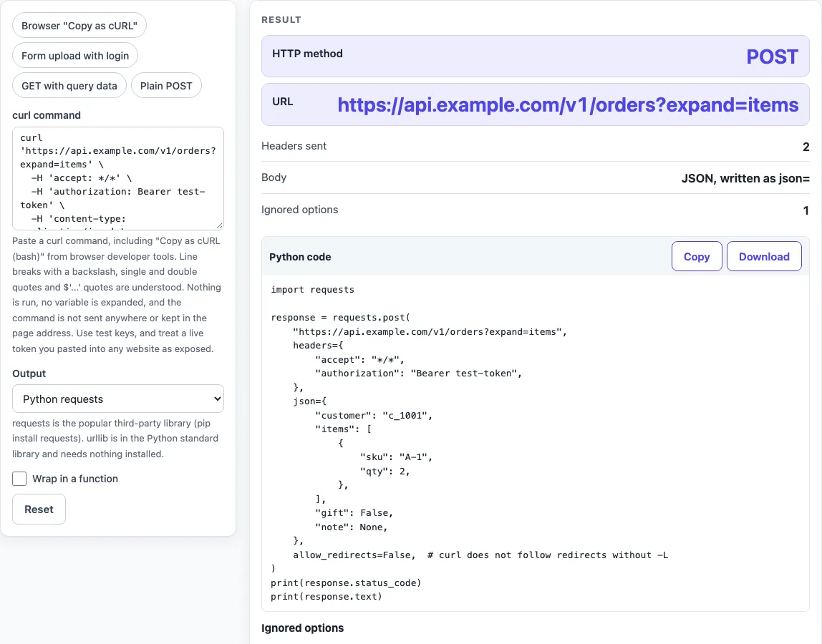Click the "Wrap in a function" label text
This screenshot has width=822, height=644.
(x=75, y=479)
